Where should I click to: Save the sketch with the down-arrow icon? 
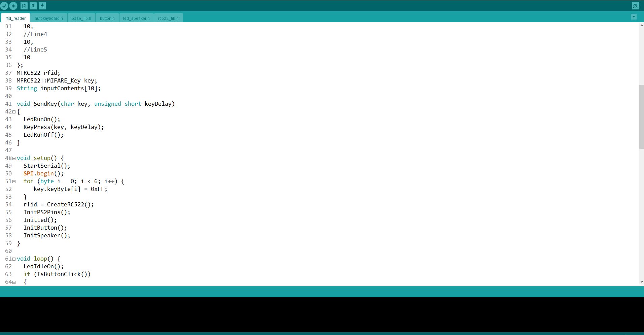(x=42, y=6)
